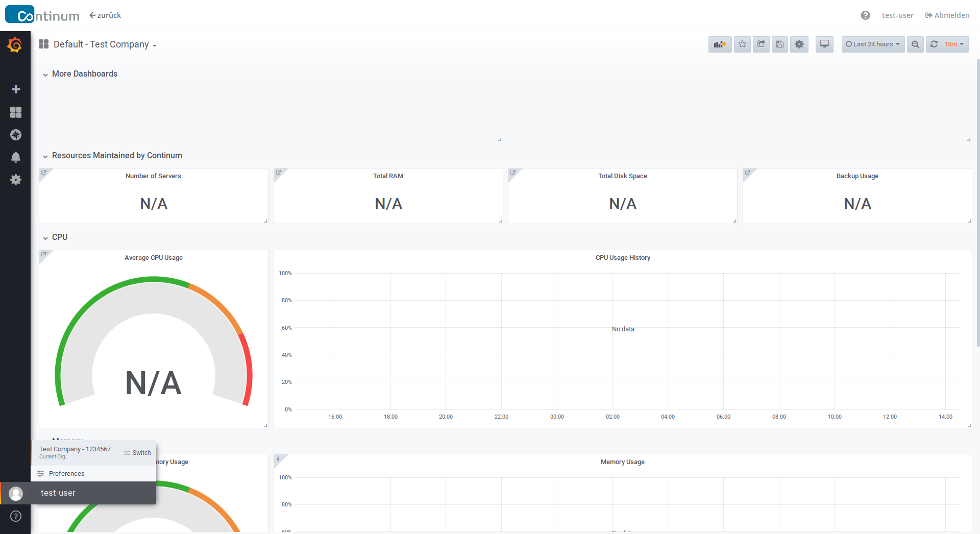Image resolution: width=980 pixels, height=534 pixels.
Task: Click the Total Disk Space panel title
Action: click(623, 176)
